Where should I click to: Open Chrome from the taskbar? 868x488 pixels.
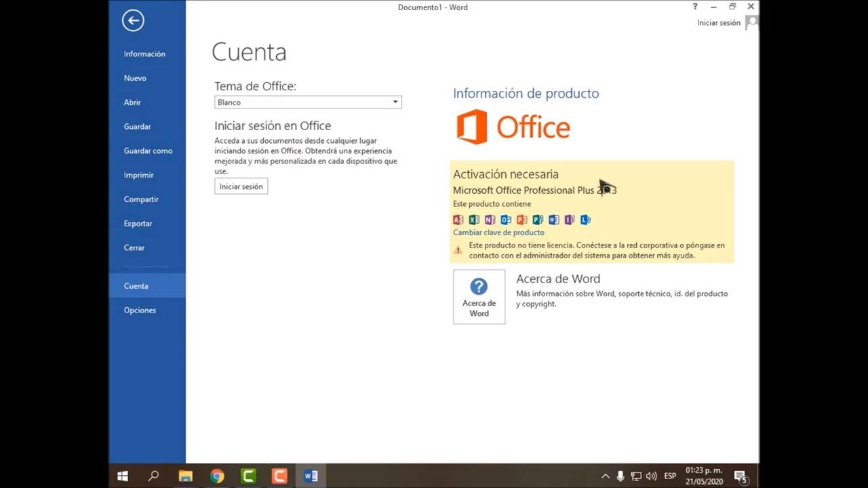click(217, 476)
